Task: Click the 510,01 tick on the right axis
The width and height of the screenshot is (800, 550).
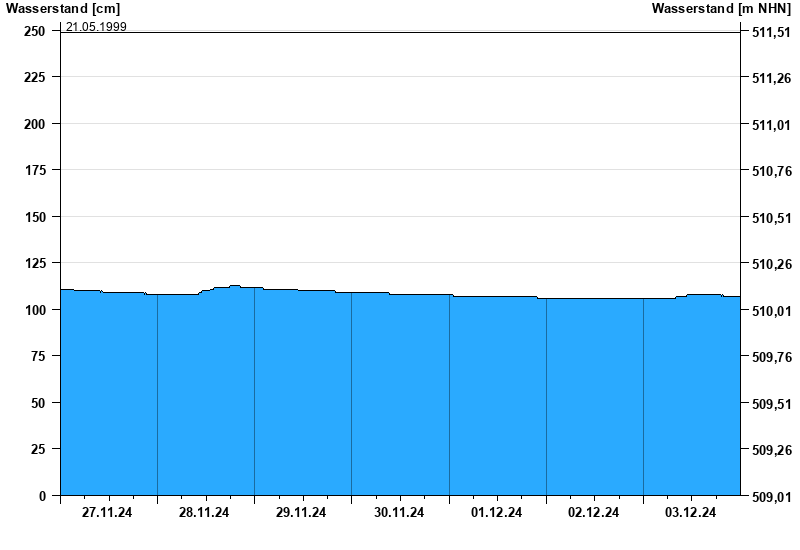Action: tap(770, 311)
